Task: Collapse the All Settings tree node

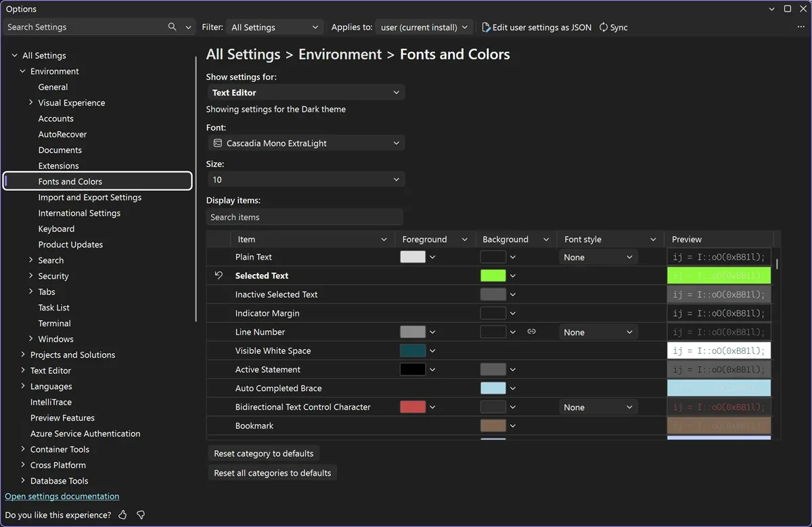Action: tap(15, 55)
